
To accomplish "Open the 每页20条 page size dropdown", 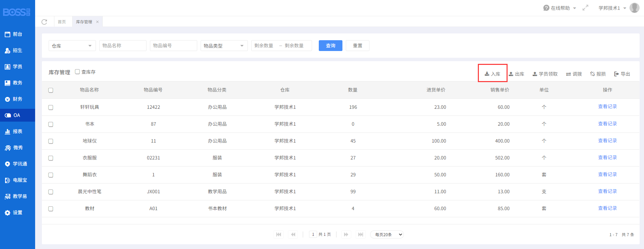I will (x=387, y=234).
